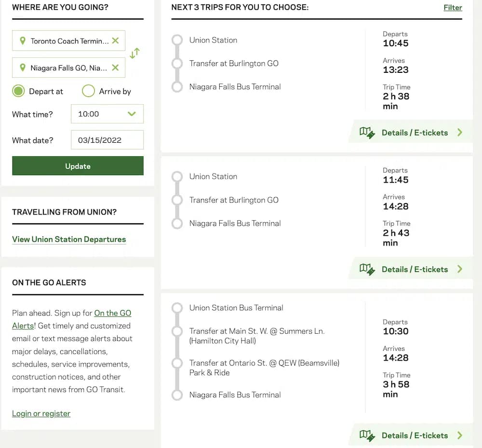Click the map icon on third trip's Details button
This screenshot has height=448, width=482.
click(367, 435)
